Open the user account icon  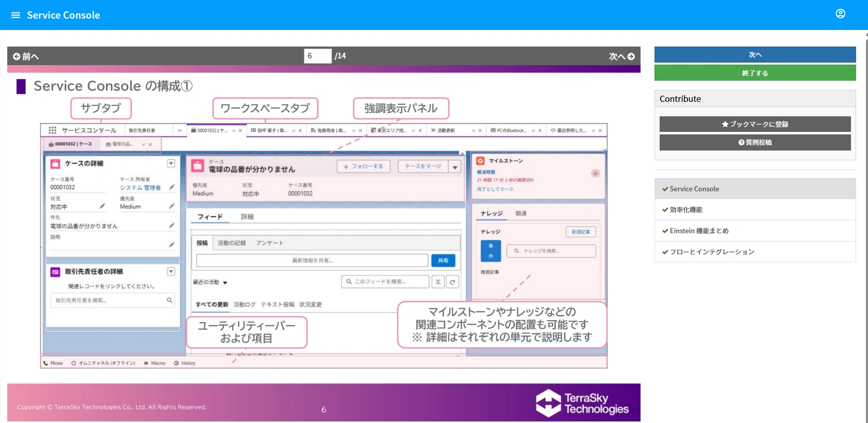click(841, 13)
